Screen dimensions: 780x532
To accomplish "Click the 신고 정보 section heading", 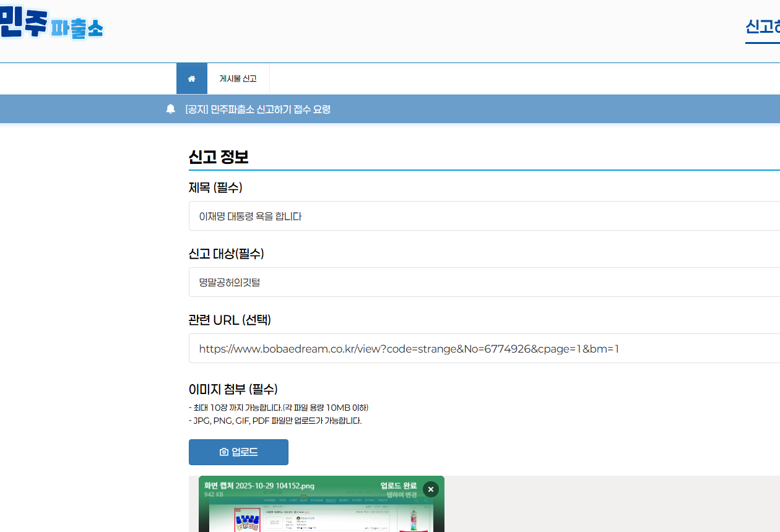I will click(x=219, y=157).
